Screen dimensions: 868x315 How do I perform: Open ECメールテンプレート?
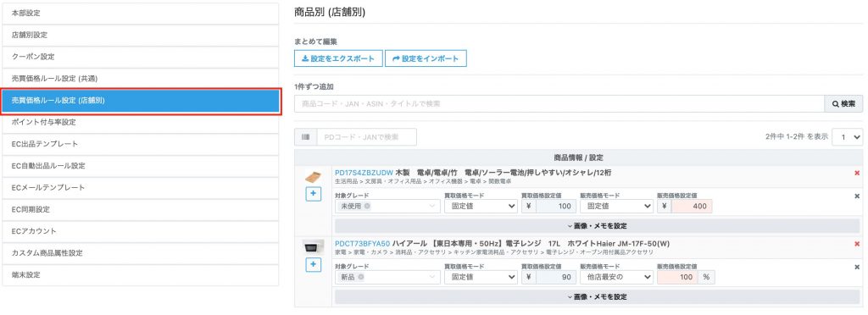[140, 188]
